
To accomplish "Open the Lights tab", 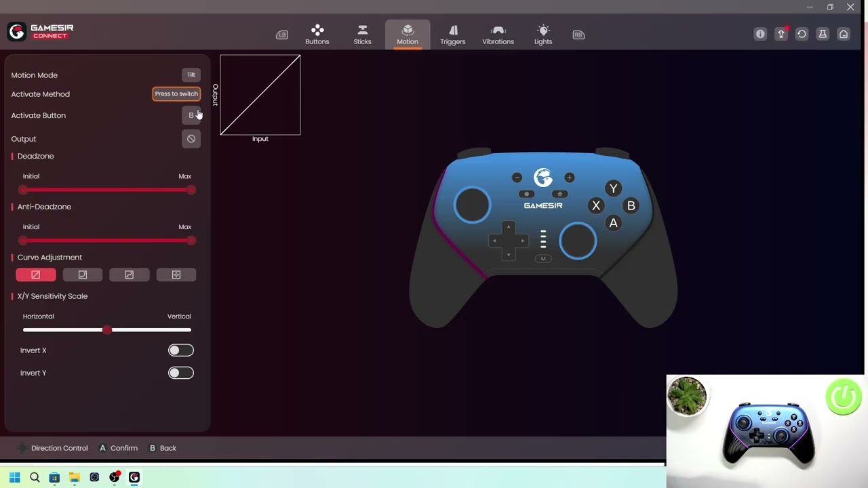I will pyautogui.click(x=543, y=35).
